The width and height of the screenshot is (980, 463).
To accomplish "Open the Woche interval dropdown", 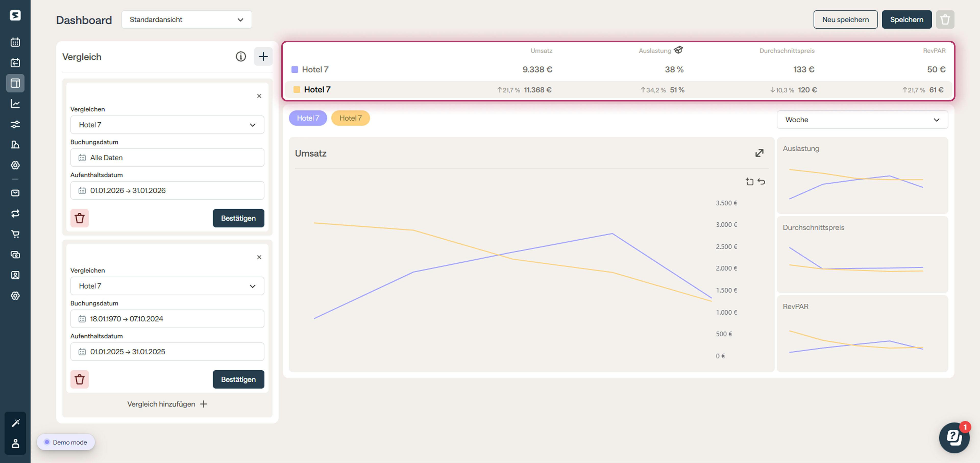I will pos(862,120).
